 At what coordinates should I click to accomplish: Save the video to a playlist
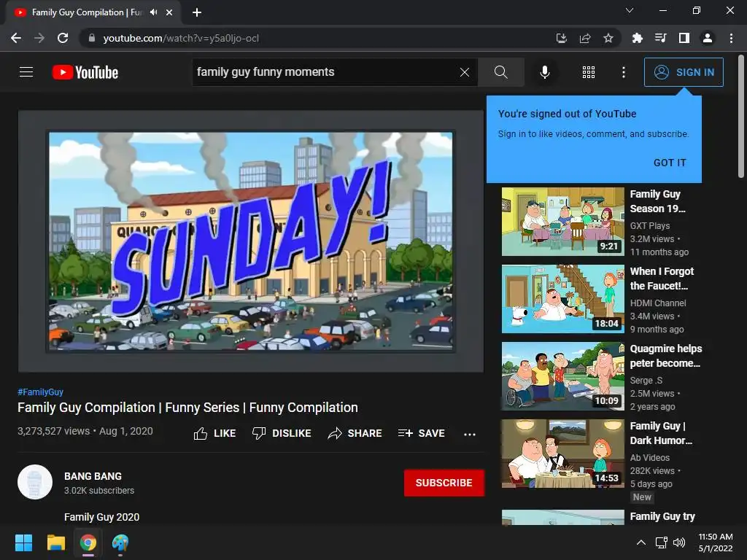421,433
